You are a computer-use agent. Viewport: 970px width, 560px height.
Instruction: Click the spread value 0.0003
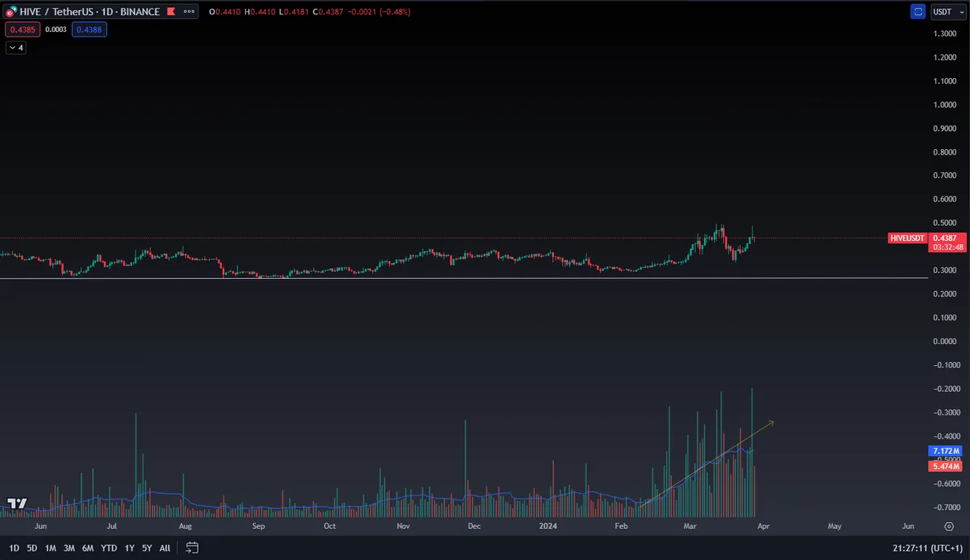click(x=56, y=30)
